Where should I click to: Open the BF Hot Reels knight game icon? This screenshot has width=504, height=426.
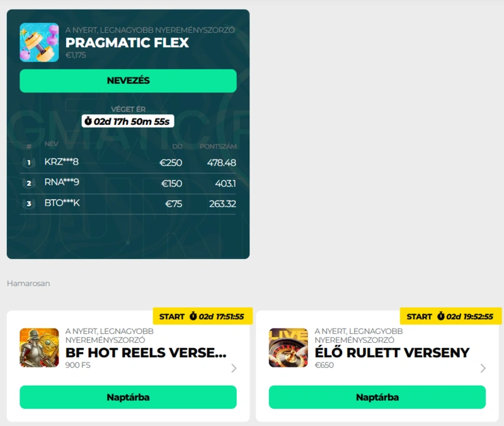coord(39,348)
